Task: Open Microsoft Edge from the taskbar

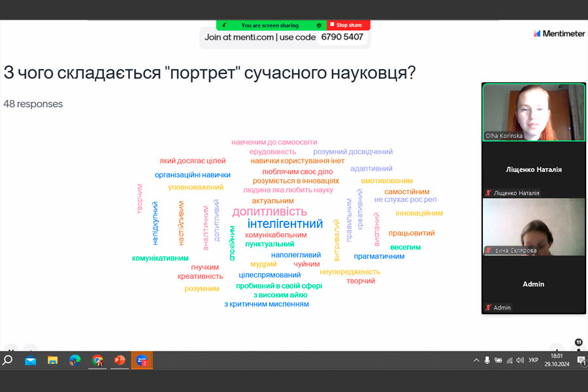Action: (75, 360)
